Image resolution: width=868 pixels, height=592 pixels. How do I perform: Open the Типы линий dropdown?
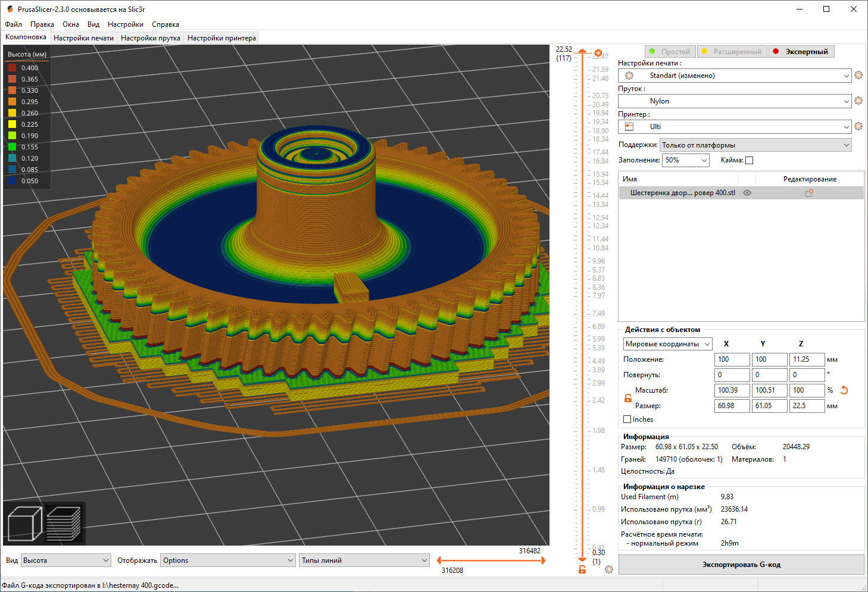click(x=364, y=560)
